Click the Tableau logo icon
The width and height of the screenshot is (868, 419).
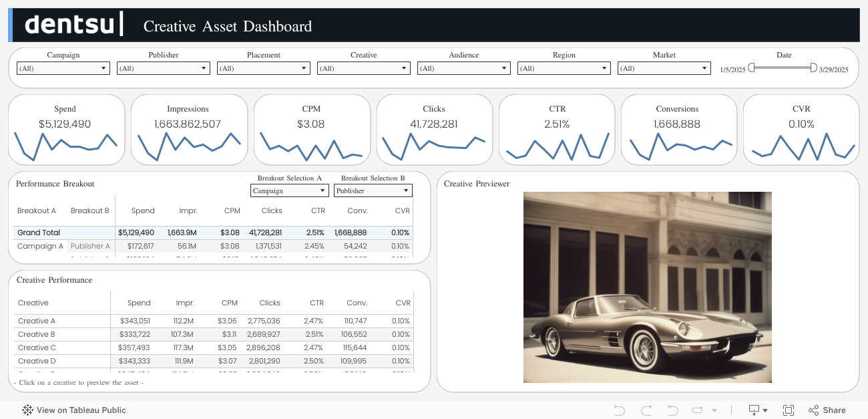(27, 410)
